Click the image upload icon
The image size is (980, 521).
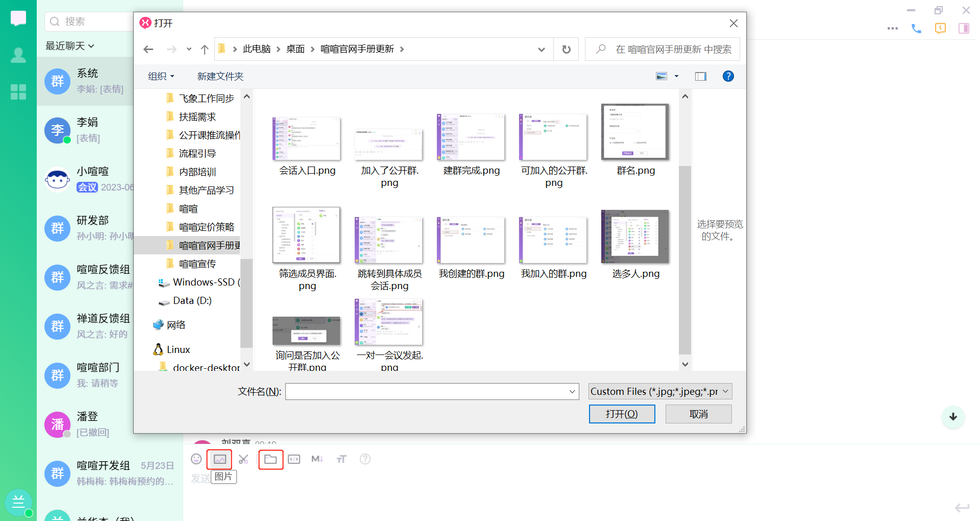click(219, 459)
